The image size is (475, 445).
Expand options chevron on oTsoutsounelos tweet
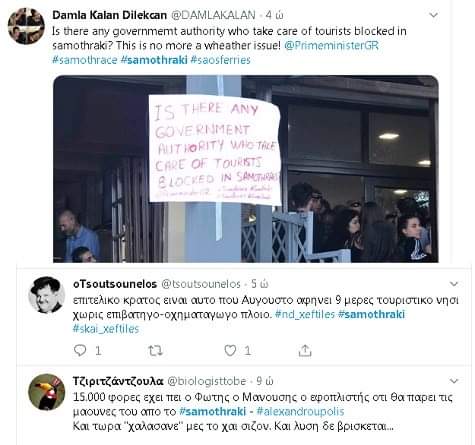pos(454,284)
